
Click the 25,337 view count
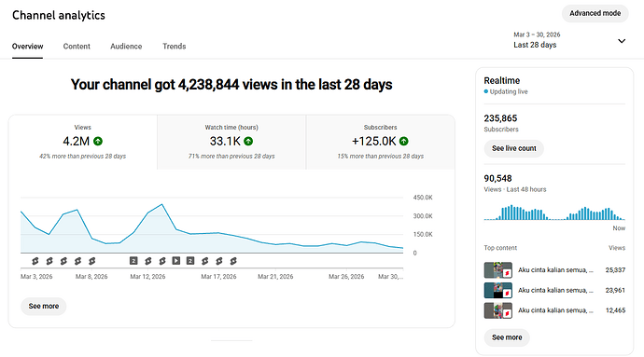[x=615, y=270]
